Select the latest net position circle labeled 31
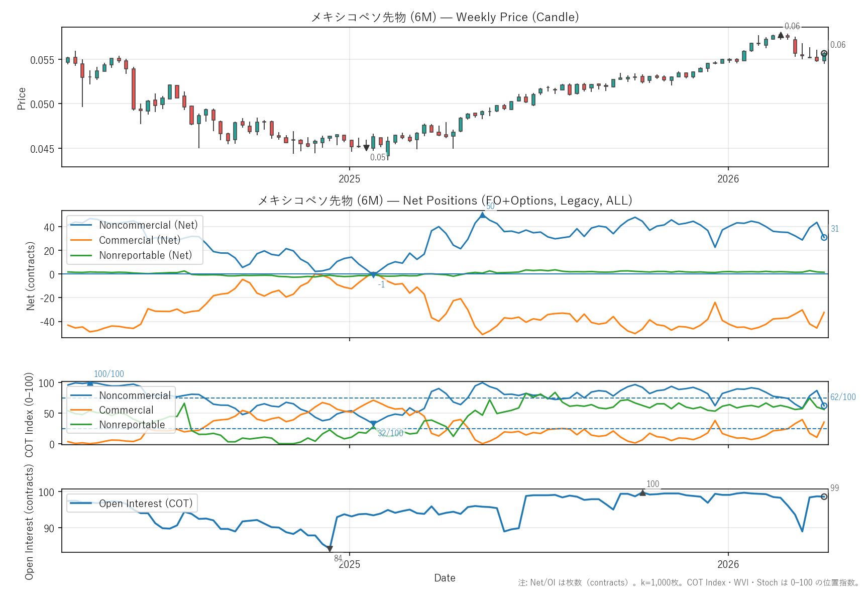 click(x=824, y=237)
